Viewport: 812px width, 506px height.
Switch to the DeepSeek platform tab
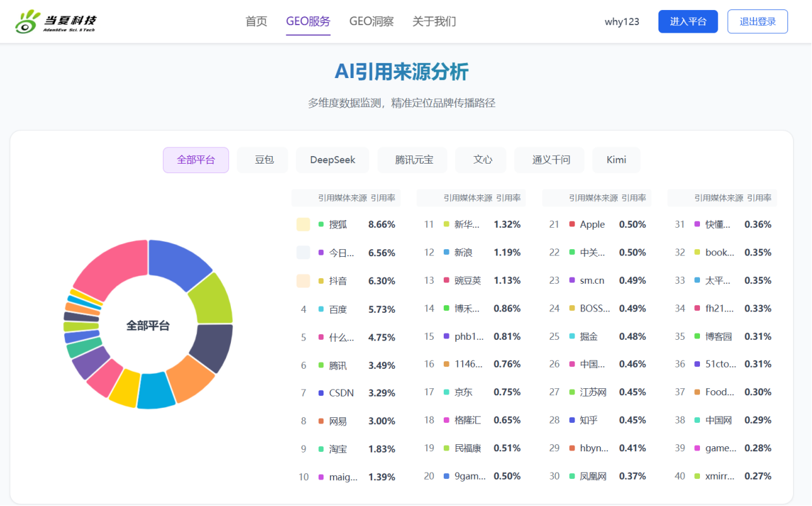click(332, 160)
